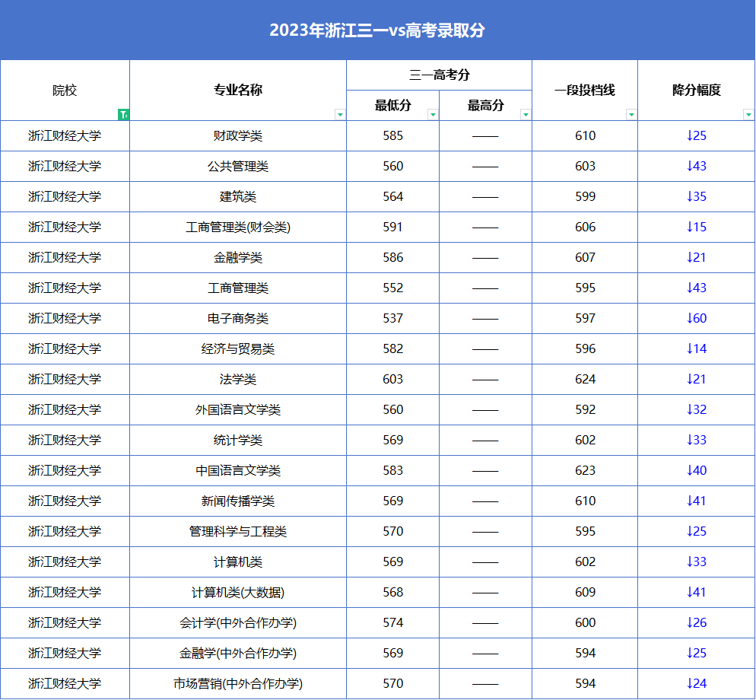Screen dimensions: 756x700
Task: Open the 降分幅度 filter dropdown
Action: [748, 113]
